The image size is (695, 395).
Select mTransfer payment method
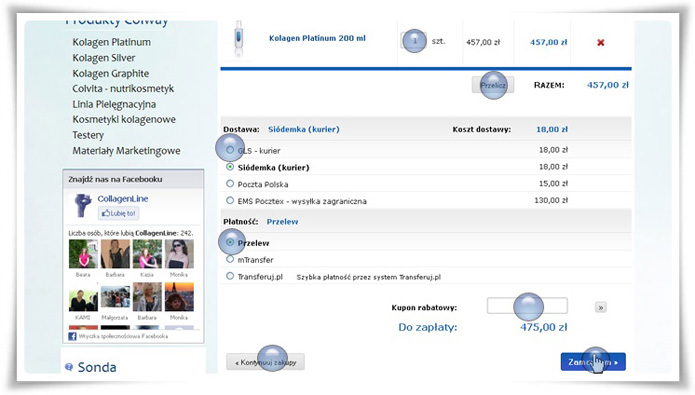pyautogui.click(x=230, y=259)
